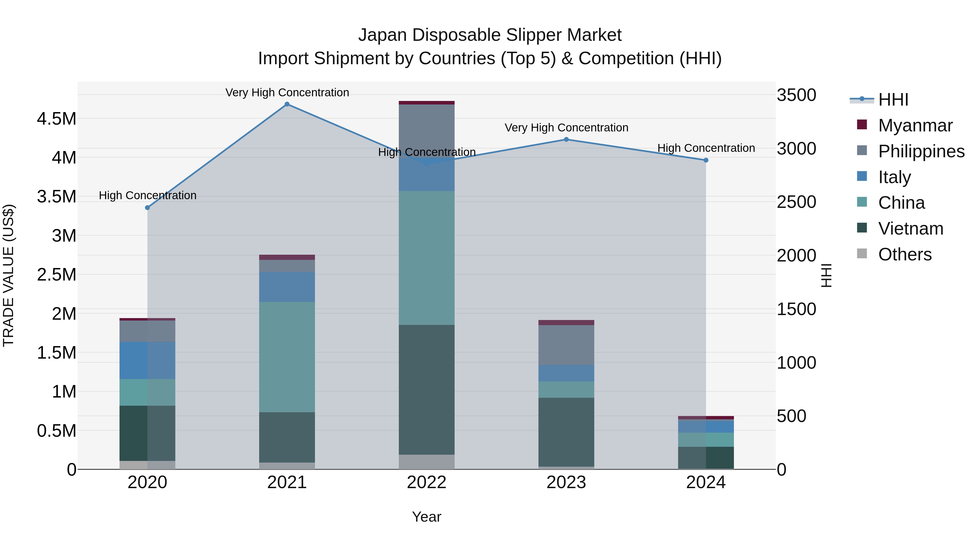
Task: Click the 'Very High Concentration' label above 2021
Action: [x=287, y=93]
